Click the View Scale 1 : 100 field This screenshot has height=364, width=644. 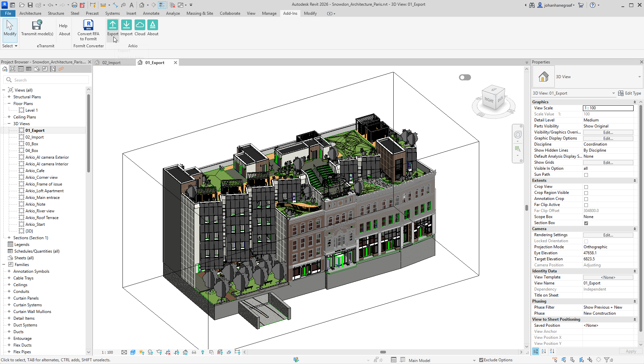click(608, 108)
